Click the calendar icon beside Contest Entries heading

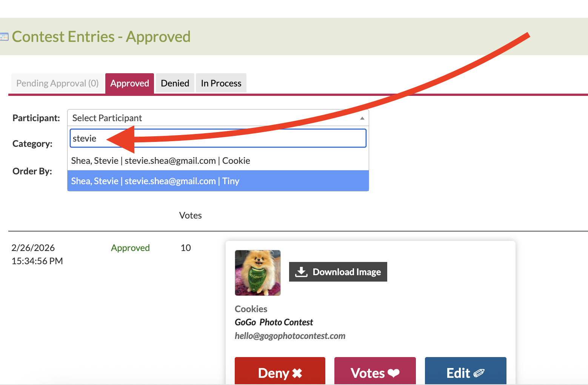(4, 37)
